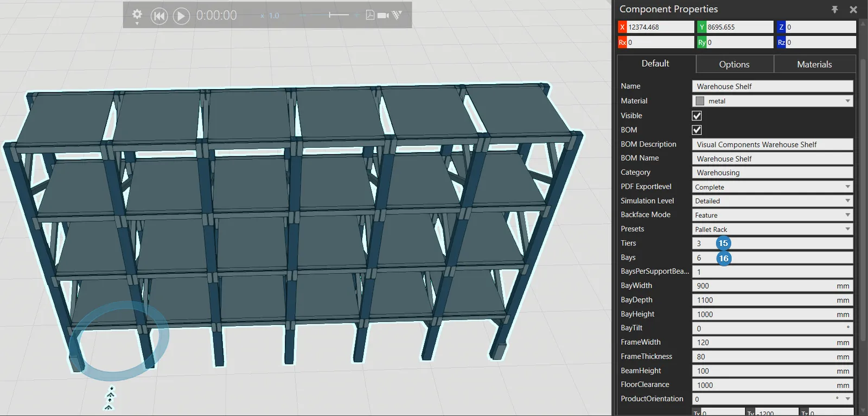Click the blue Rz rotation label

[781, 42]
